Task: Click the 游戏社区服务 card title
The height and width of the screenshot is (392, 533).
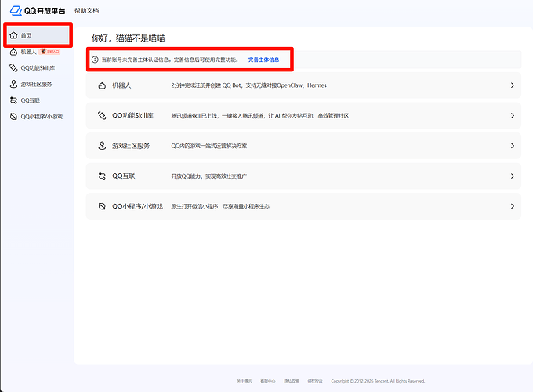Action: tap(131, 146)
